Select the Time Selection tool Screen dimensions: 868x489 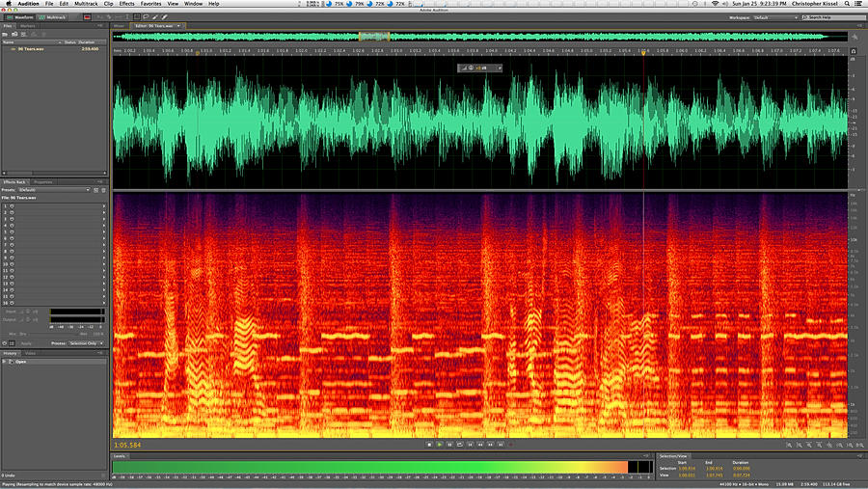(127, 17)
